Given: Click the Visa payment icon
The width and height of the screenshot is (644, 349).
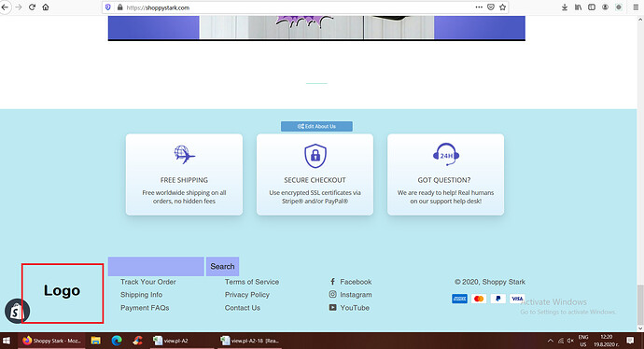Looking at the screenshot, I should (517, 299).
